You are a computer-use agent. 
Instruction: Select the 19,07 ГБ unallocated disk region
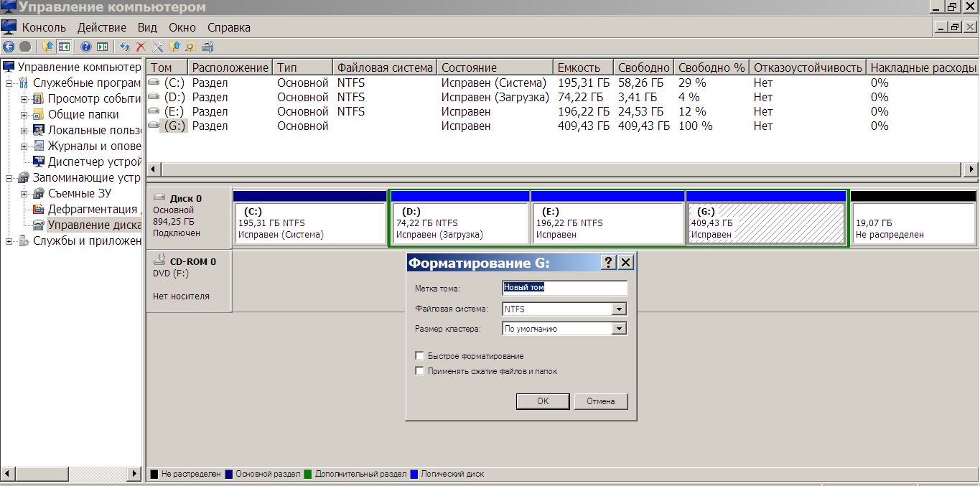913,224
